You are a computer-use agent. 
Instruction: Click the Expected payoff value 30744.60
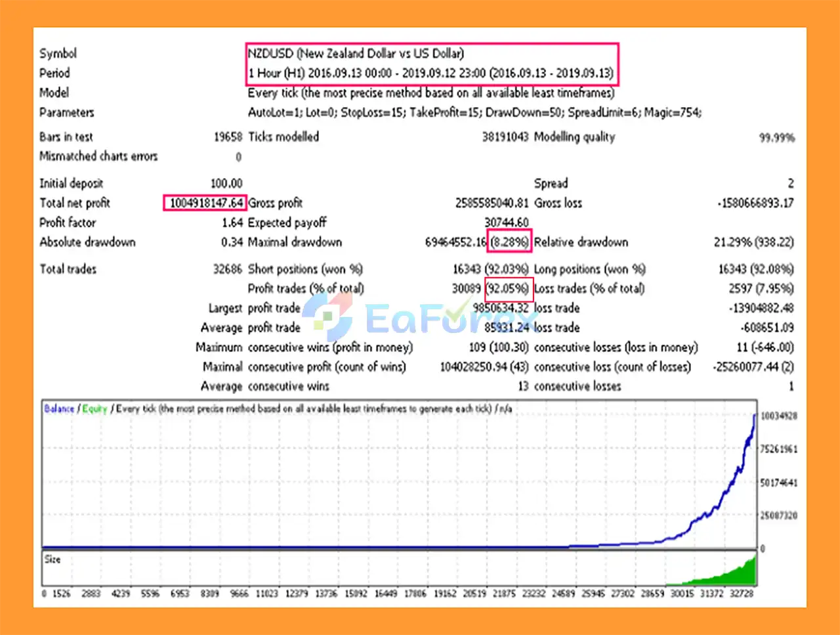click(506, 223)
